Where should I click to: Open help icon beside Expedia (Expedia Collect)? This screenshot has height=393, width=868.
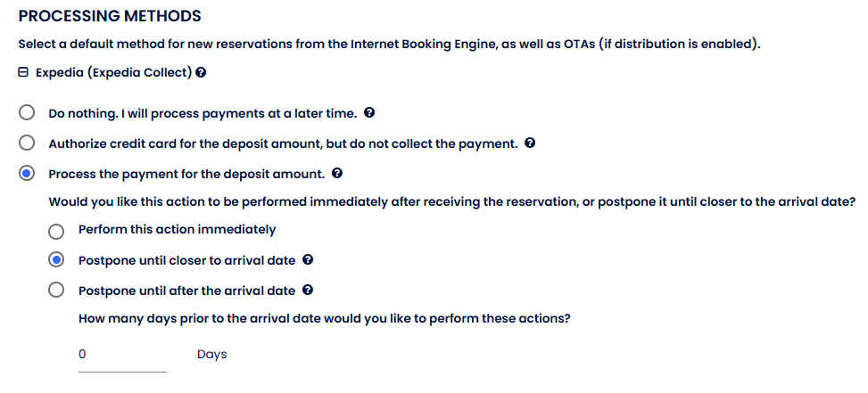(x=201, y=72)
